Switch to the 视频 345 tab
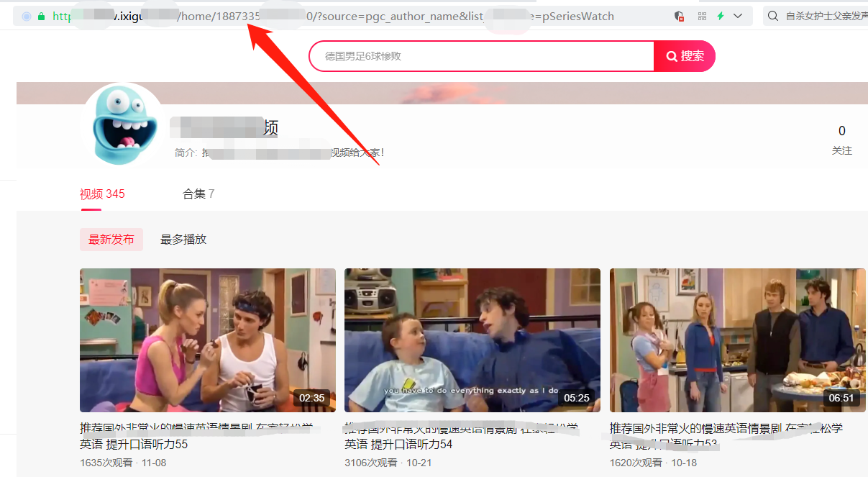868x477 pixels. click(x=101, y=194)
